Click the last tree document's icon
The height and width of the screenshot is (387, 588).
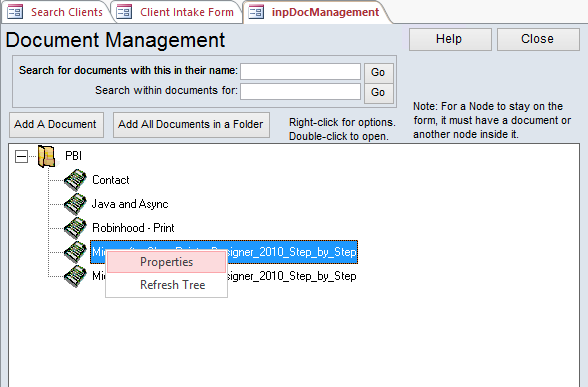point(75,276)
